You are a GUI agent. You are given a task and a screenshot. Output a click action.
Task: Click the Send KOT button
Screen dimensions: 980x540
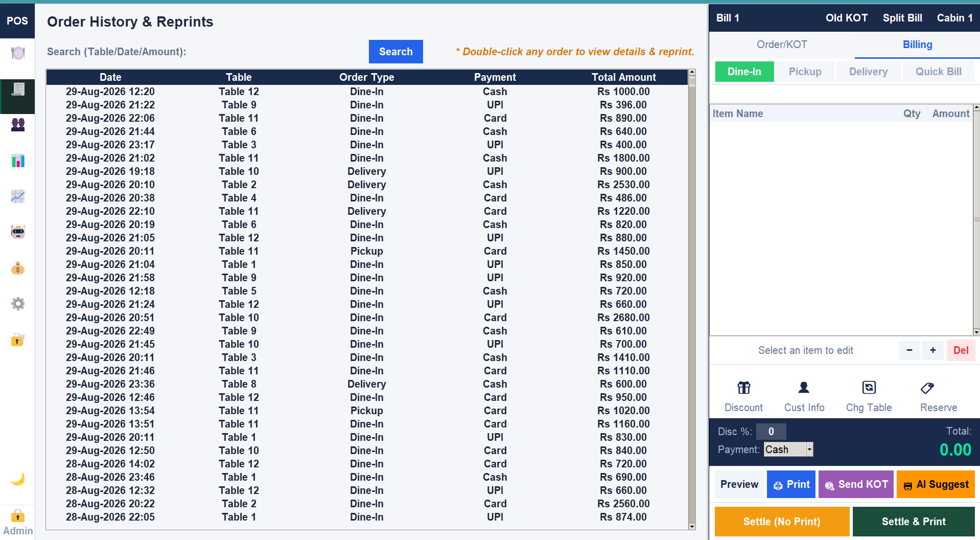click(856, 484)
